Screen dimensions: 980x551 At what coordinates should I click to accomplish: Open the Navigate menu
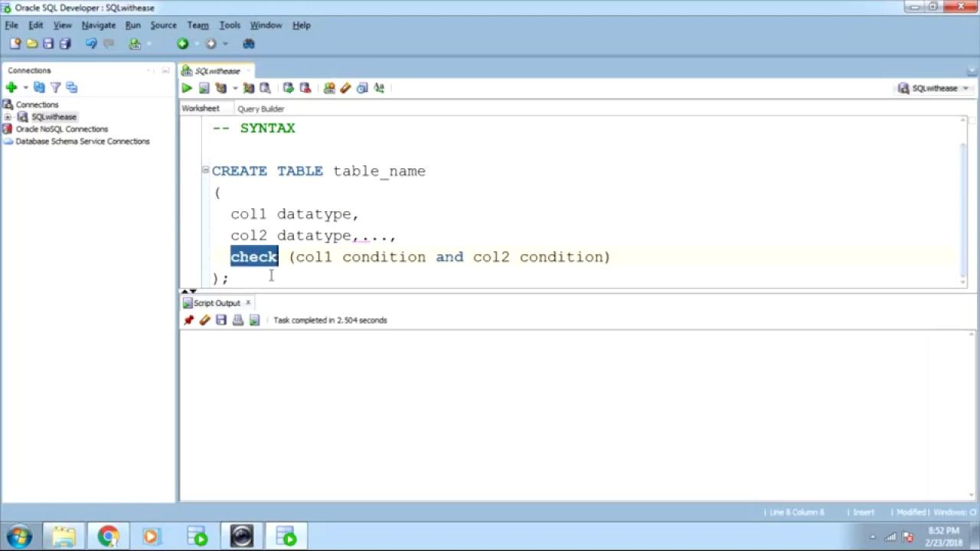99,25
